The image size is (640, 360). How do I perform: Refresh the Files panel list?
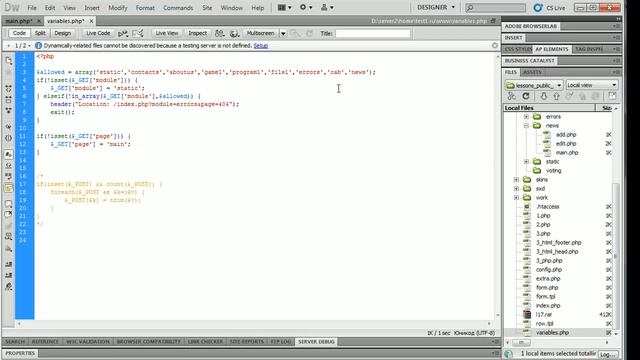[x=526, y=96]
